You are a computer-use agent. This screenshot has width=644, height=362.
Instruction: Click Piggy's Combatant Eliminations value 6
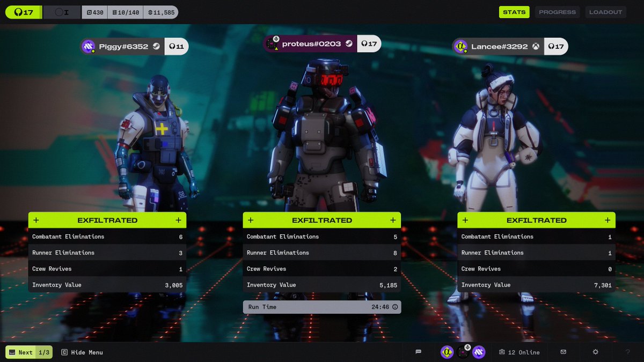(181, 237)
